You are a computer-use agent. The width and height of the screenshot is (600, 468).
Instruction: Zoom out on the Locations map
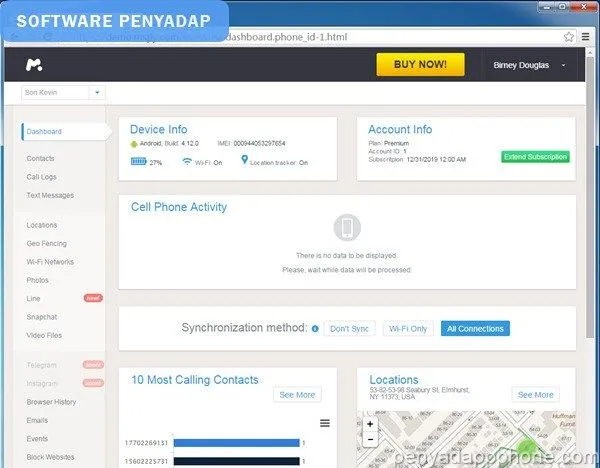[x=370, y=439]
